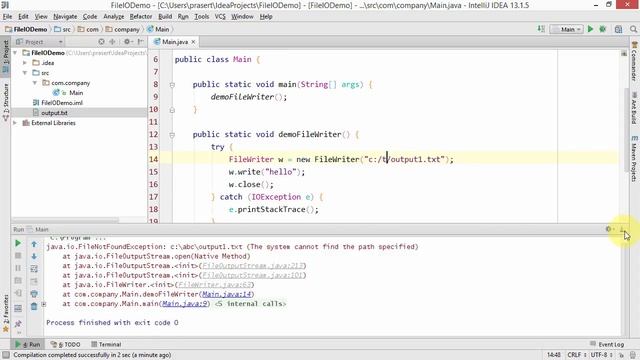Open Project Structure icon in top toolbar
The height and width of the screenshot is (360, 640).
tap(618, 29)
